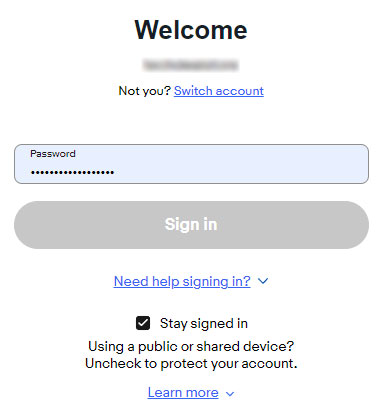This screenshot has width=385, height=412.
Task: Click the gray Sign in button
Action: (191, 225)
